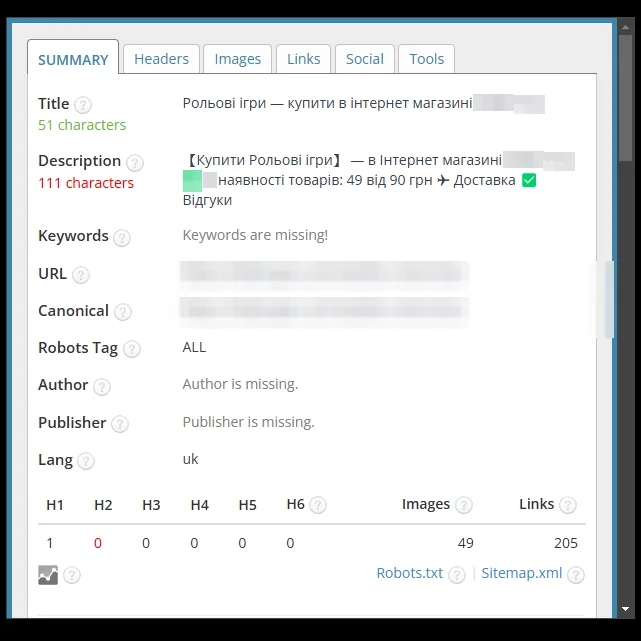Viewport: 641px width, 641px height.
Task: Click the scrollbar down arrow
Action: (x=625, y=609)
